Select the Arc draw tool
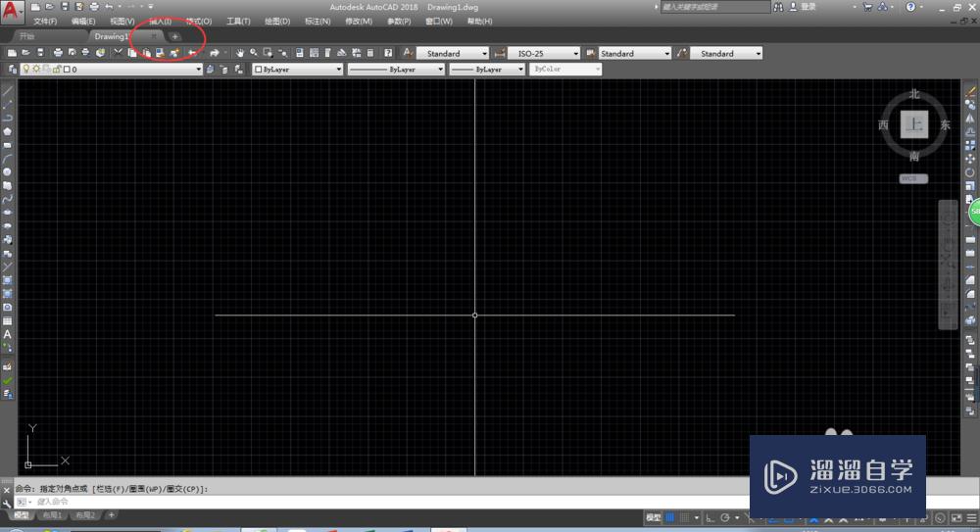 [8, 159]
